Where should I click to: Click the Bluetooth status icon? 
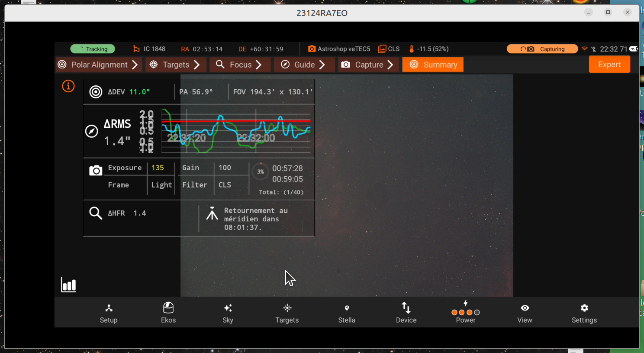pos(594,49)
